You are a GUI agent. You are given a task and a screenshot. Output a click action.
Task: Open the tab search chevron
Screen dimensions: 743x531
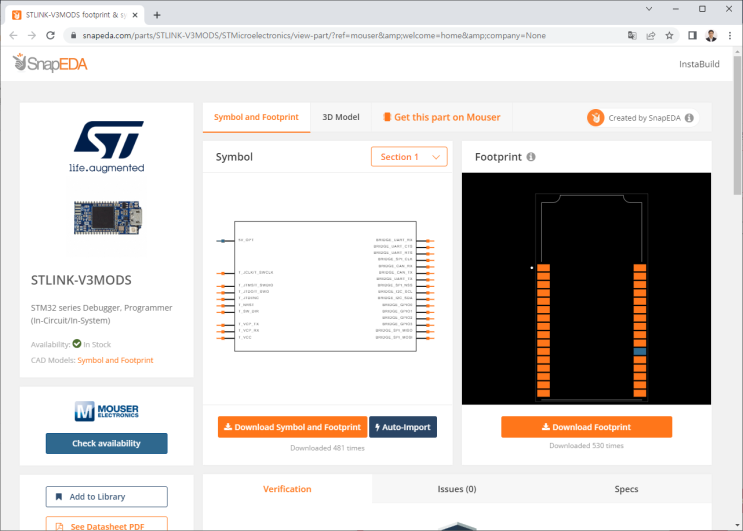point(649,9)
